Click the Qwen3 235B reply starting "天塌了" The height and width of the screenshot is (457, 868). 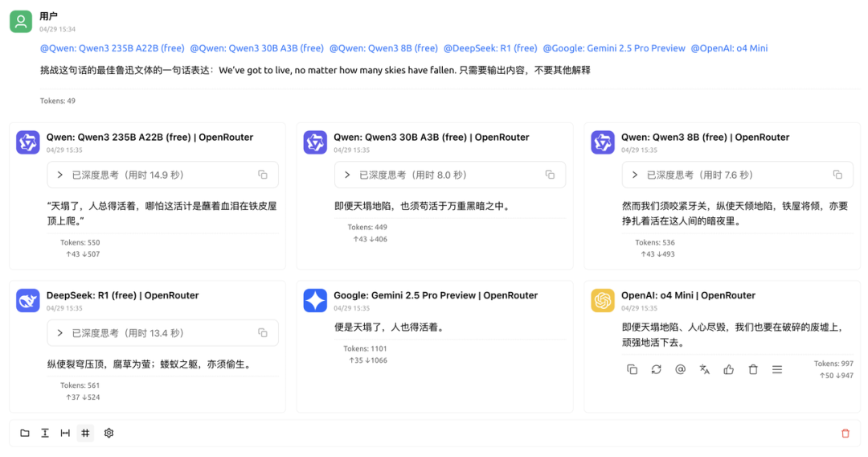pos(162,213)
